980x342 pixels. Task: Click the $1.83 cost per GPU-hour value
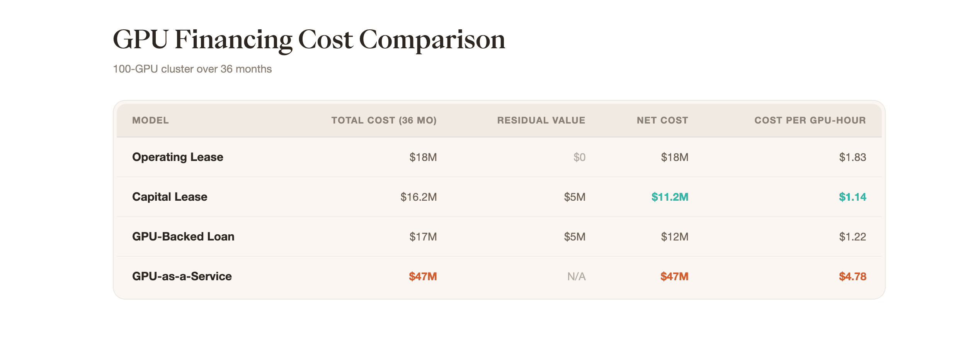pyautogui.click(x=852, y=157)
